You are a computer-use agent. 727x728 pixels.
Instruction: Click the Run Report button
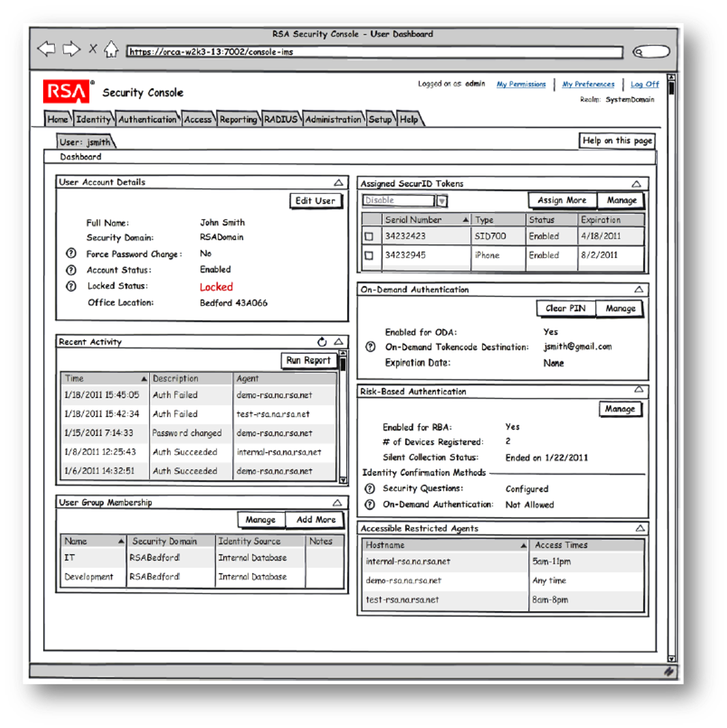coord(308,361)
